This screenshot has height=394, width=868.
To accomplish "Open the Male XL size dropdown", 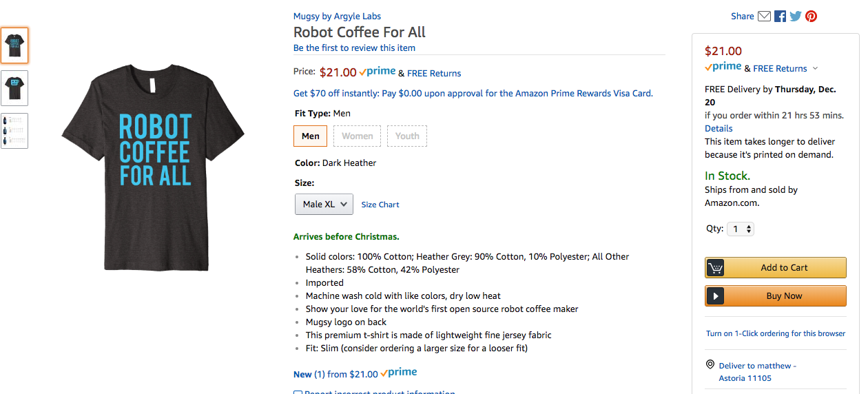I will (x=324, y=205).
